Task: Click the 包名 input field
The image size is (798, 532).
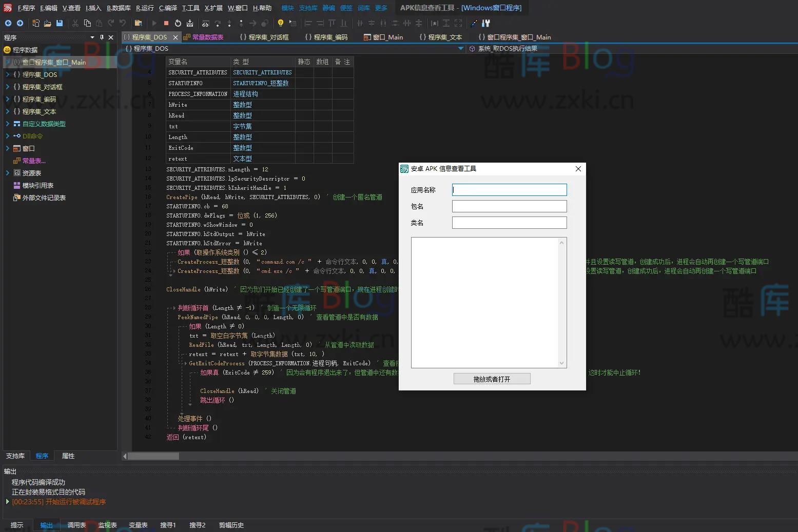Action: 509,206
